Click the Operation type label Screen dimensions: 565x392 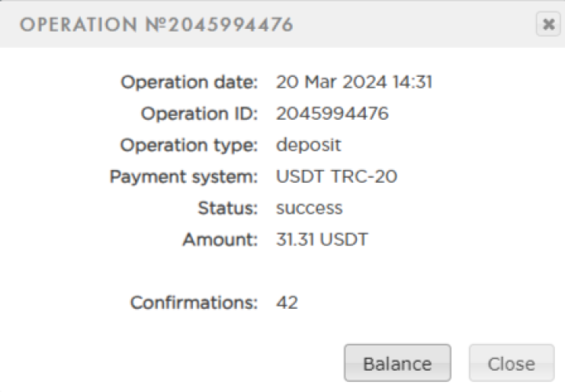coord(189,145)
